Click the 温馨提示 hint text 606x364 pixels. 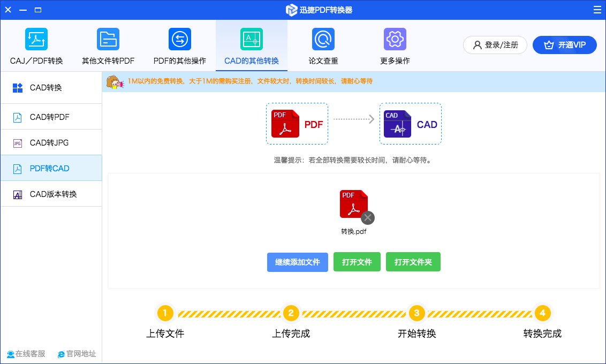point(353,160)
